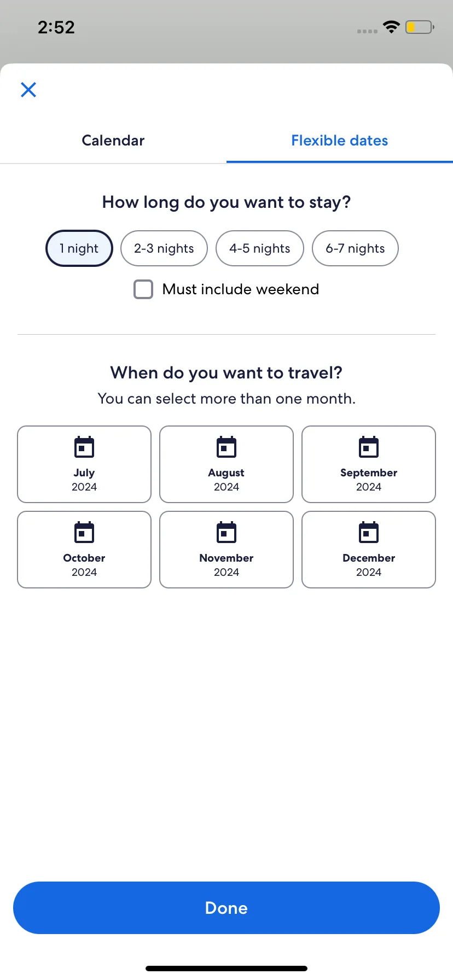The height and width of the screenshot is (980, 453).
Task: Close the date picker with the X icon
Action: coord(28,90)
